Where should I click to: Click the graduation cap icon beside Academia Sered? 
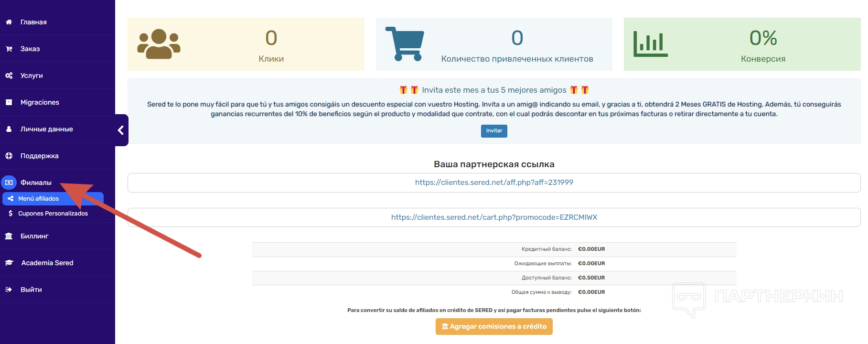pos(9,263)
